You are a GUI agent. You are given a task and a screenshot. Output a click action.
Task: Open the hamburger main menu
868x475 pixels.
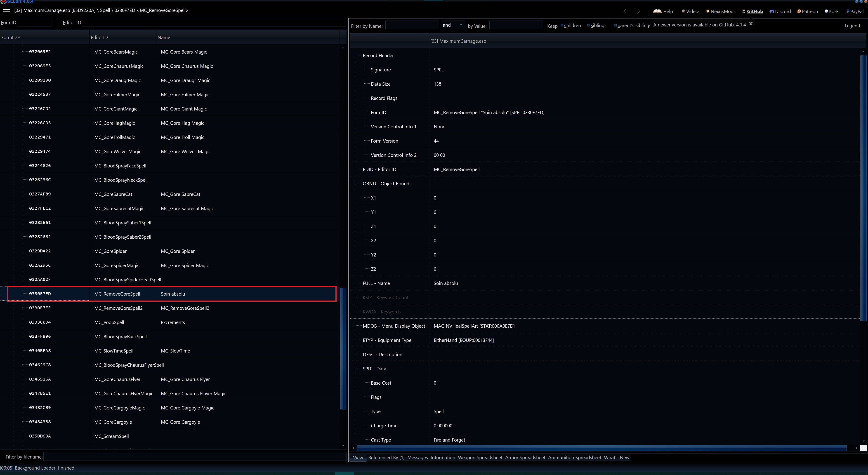[x=6, y=11]
